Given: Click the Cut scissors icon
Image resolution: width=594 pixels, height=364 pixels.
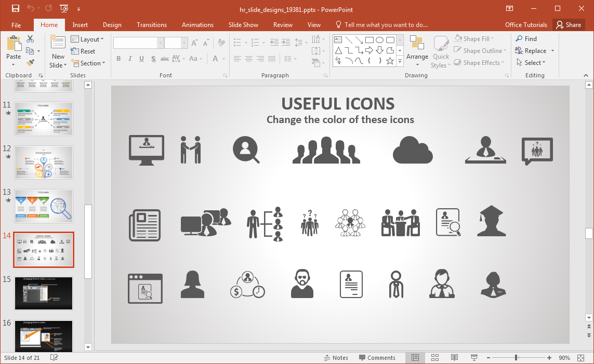Looking at the screenshot, I should coord(30,39).
